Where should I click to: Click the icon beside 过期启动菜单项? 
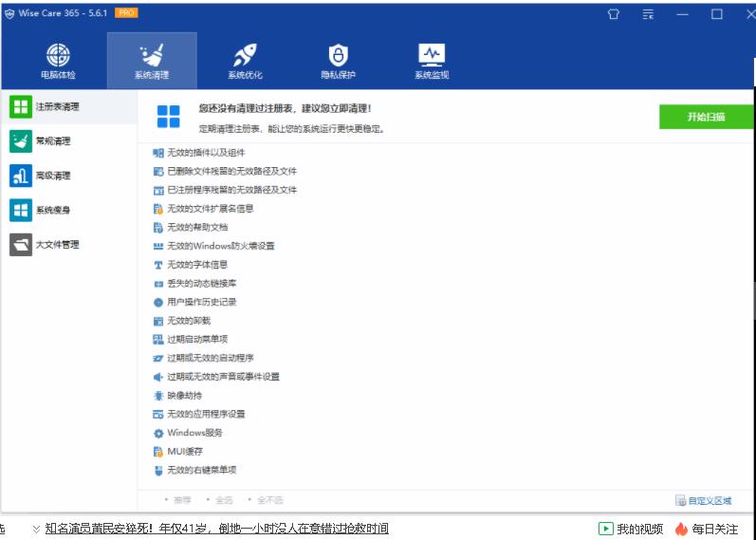click(158, 340)
